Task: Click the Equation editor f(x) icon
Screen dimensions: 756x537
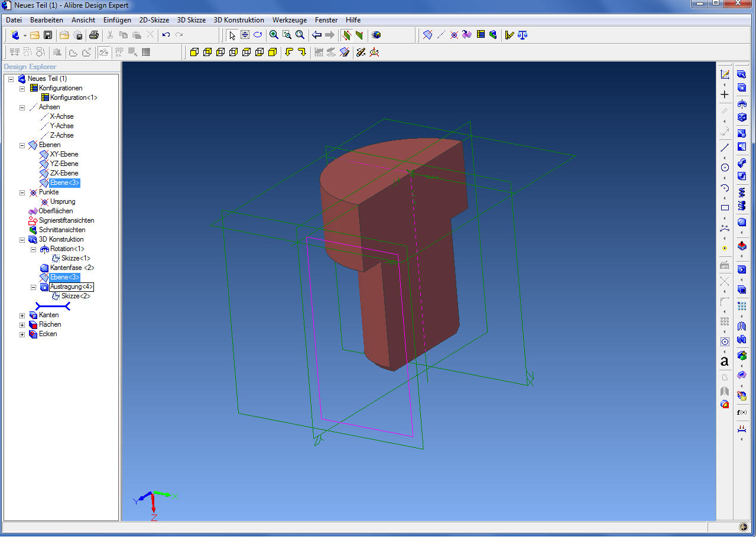Action: tap(742, 412)
